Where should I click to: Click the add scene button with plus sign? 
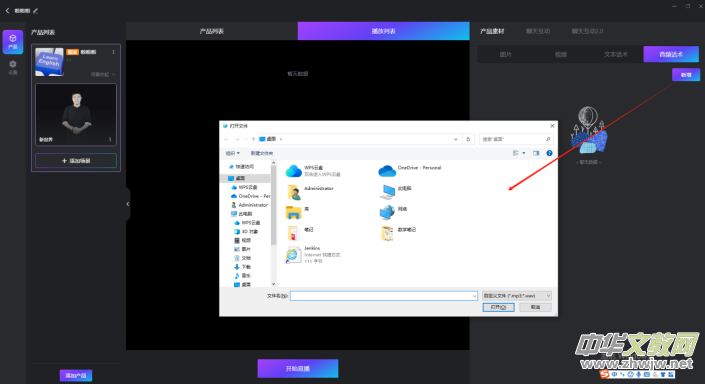point(76,161)
